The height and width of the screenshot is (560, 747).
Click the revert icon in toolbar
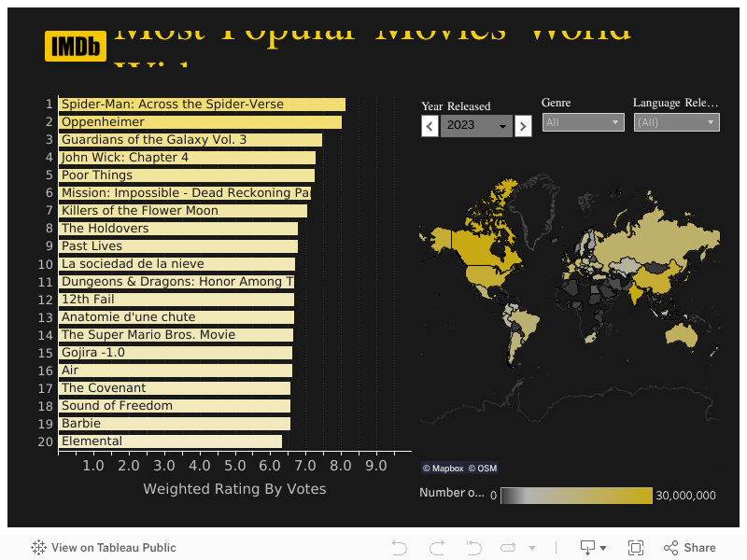point(473,548)
